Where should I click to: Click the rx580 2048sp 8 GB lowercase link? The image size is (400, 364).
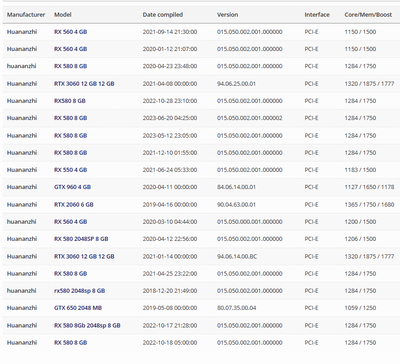[80, 291]
